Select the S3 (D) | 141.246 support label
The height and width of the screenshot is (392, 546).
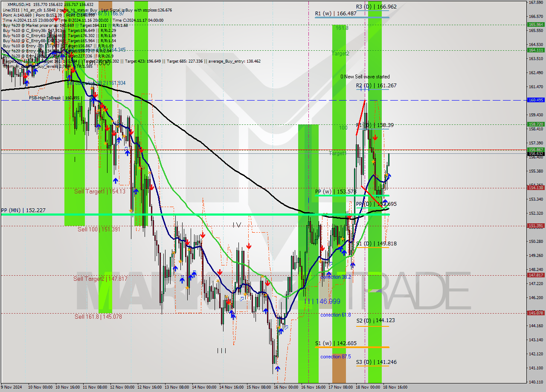(x=377, y=362)
